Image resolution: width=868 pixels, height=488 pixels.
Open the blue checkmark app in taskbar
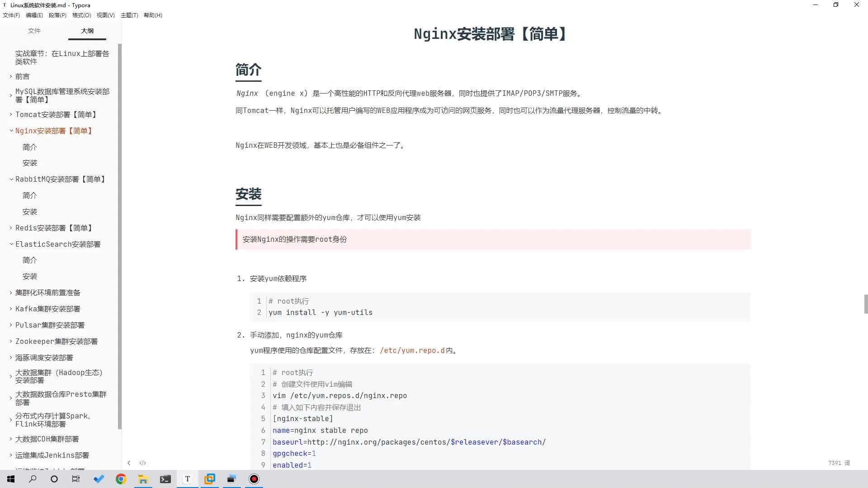point(99,479)
